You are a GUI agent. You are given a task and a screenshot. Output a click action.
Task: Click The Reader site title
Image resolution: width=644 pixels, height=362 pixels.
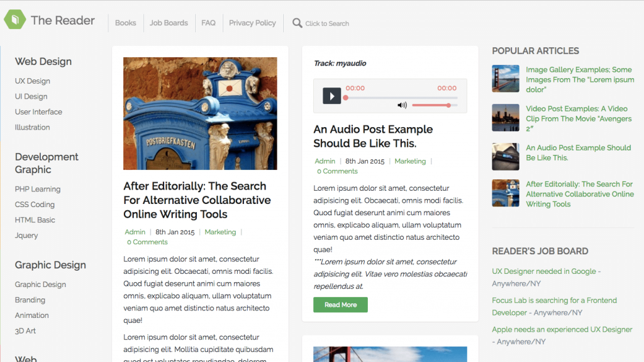coord(62,20)
